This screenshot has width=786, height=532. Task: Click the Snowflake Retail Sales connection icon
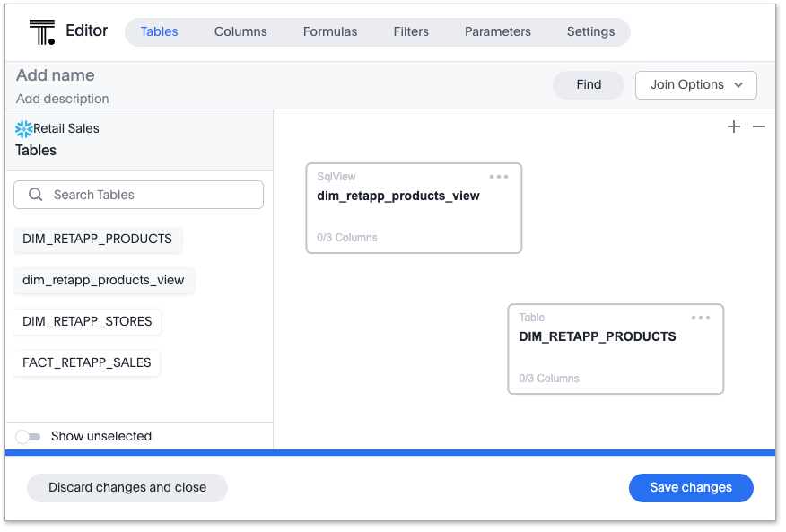click(x=24, y=129)
